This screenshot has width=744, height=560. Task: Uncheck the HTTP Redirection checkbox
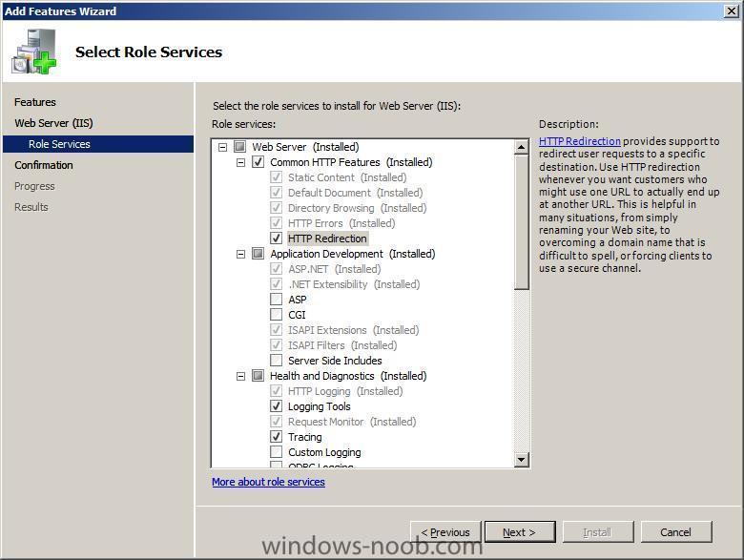pyautogui.click(x=276, y=239)
